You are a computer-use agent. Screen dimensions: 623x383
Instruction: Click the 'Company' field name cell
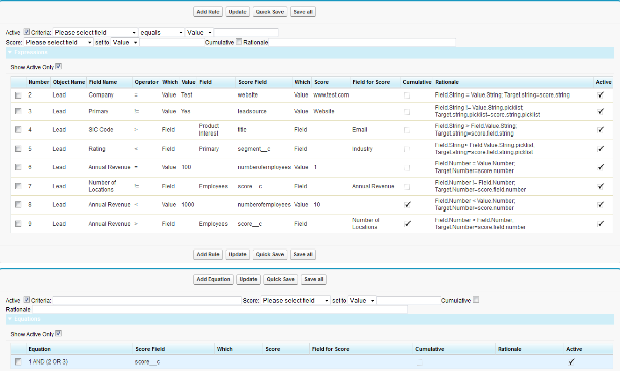coord(101,95)
